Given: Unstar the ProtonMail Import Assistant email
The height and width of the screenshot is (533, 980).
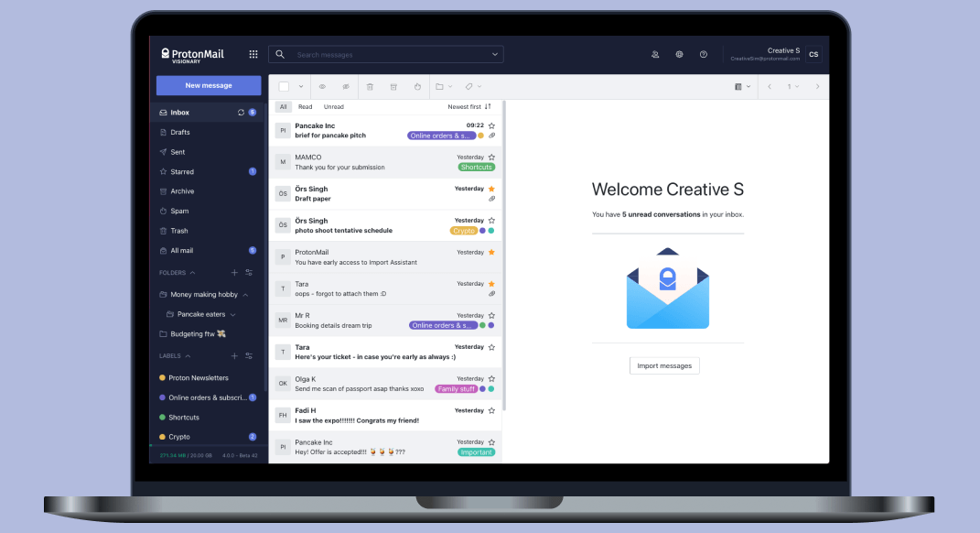Looking at the screenshot, I should point(492,252).
